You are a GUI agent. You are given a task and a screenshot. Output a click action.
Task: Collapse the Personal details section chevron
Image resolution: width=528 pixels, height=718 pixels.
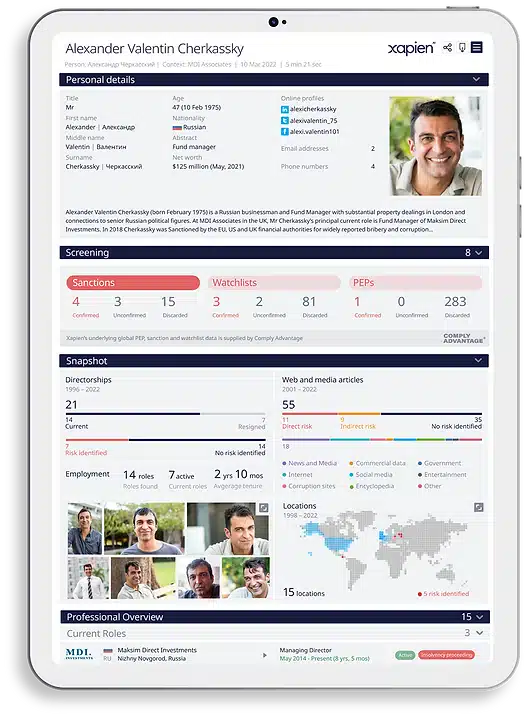(x=476, y=79)
